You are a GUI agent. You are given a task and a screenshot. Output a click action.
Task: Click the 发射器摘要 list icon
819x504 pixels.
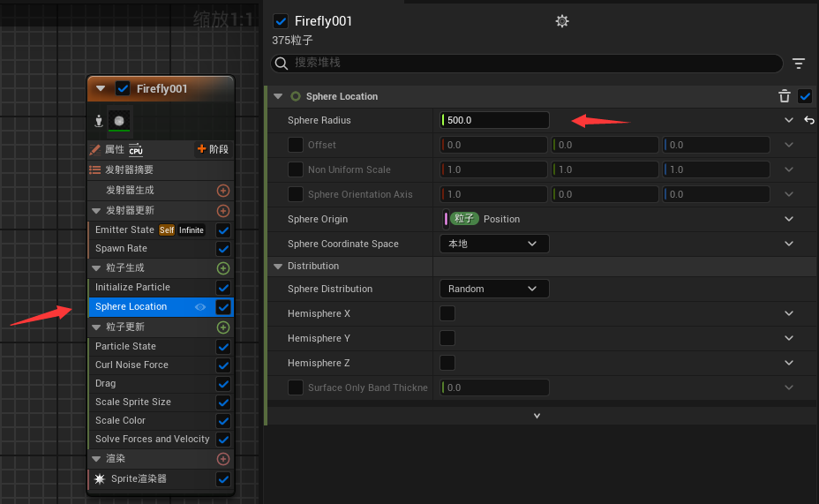(95, 169)
